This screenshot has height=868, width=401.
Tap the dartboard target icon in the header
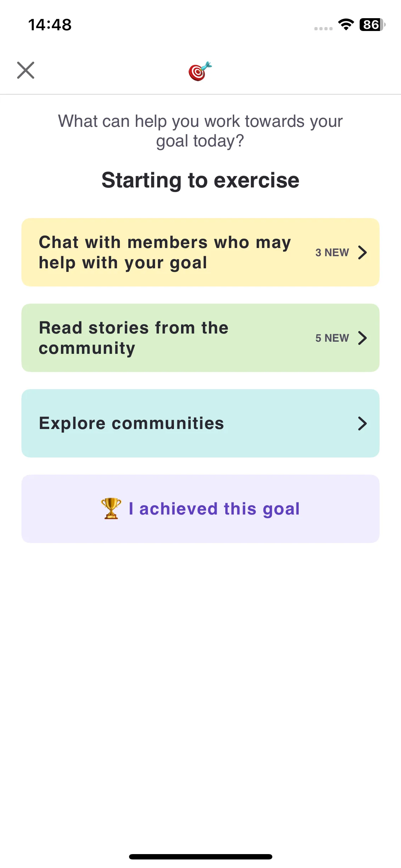point(200,71)
